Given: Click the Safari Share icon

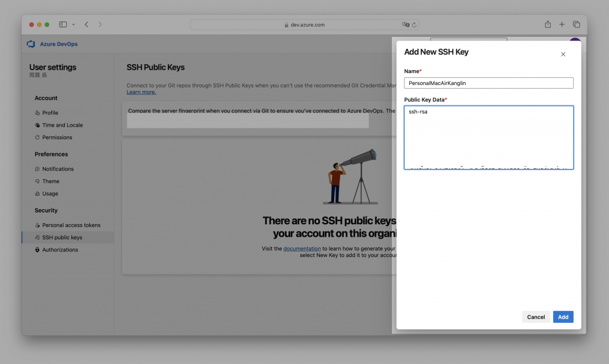Looking at the screenshot, I should 548,24.
